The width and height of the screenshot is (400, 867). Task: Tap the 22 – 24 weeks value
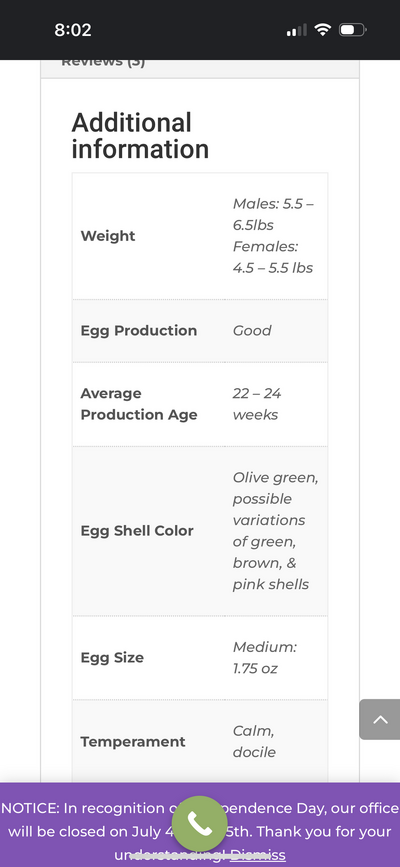(257, 404)
